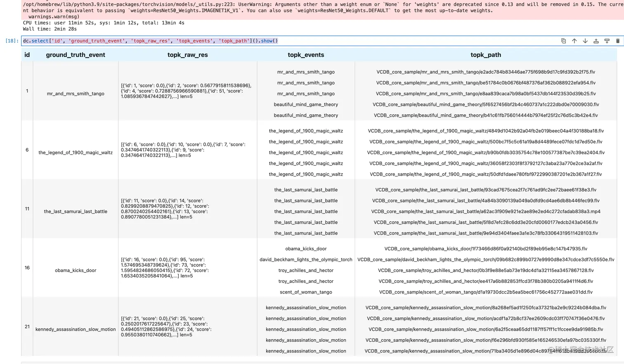Viewport: 624px width, 364px height.
Task: Click the 'topk_events' column header
Action: [x=306, y=55]
